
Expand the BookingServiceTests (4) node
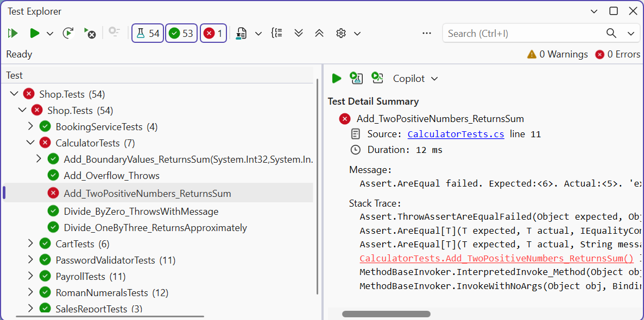[x=30, y=126]
